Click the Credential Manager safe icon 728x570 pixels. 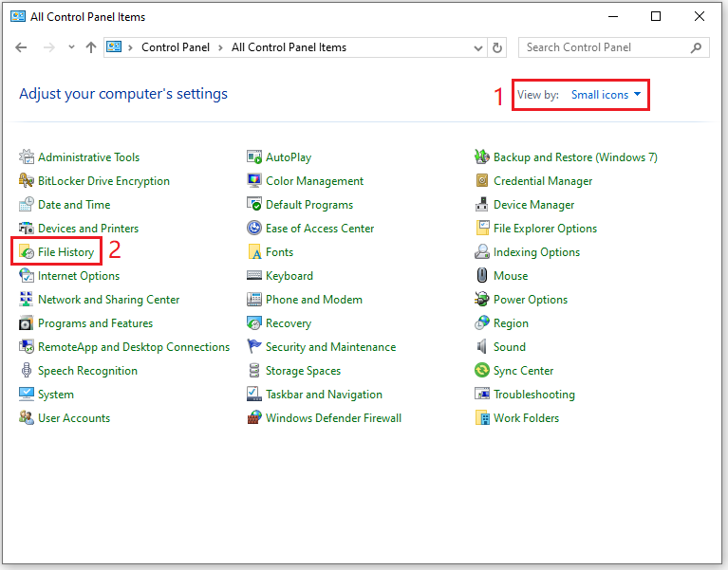pos(482,181)
